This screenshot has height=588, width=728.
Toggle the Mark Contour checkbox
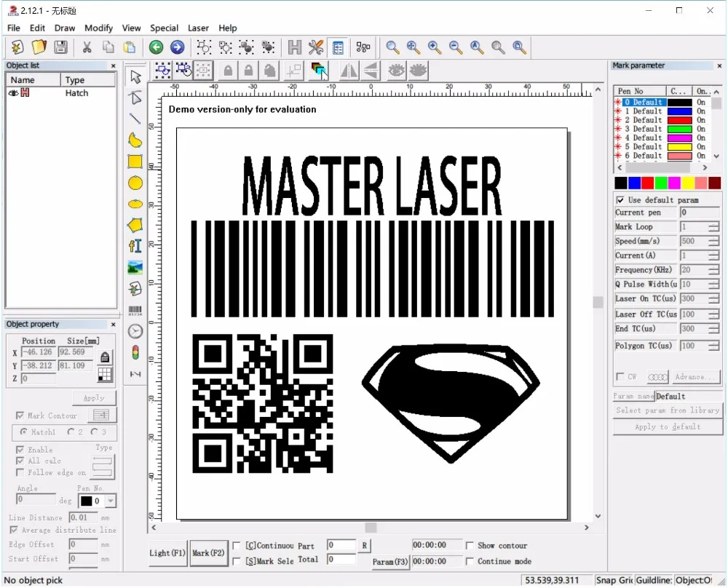click(20, 416)
